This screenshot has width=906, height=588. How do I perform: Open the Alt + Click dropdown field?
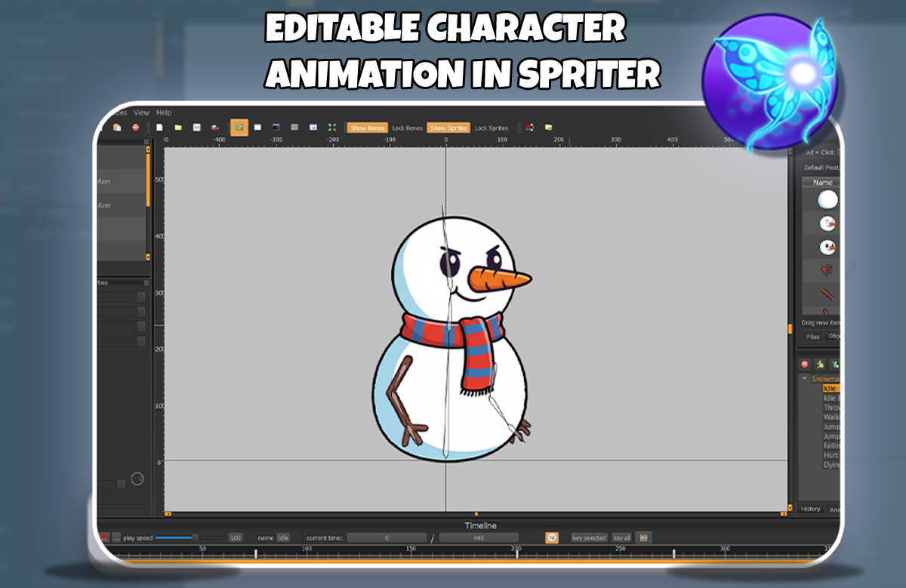[x=840, y=152]
